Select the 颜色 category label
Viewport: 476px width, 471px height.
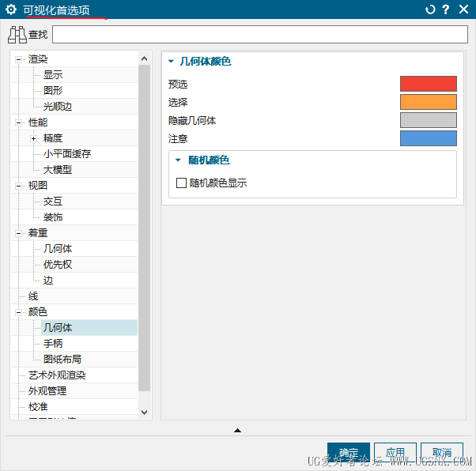click(38, 312)
